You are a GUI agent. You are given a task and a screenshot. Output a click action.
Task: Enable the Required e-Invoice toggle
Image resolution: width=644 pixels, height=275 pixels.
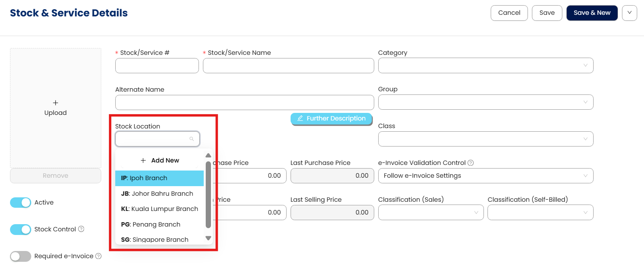click(x=20, y=256)
